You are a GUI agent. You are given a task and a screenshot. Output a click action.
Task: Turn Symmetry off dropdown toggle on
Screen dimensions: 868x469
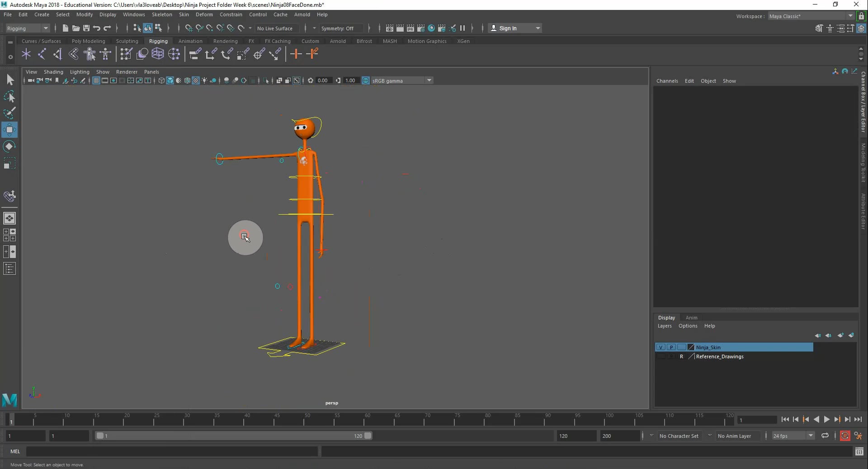340,28
